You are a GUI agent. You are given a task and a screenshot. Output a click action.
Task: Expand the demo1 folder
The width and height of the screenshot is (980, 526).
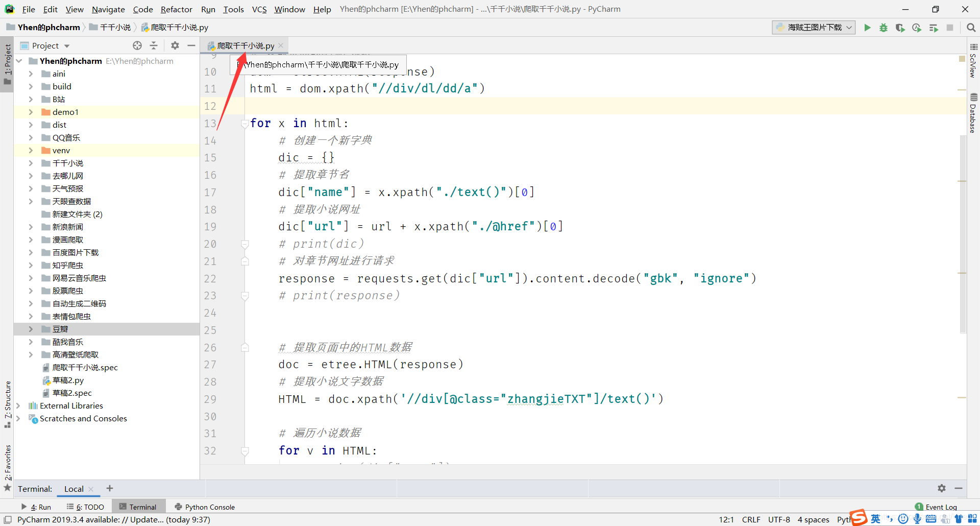(x=31, y=112)
